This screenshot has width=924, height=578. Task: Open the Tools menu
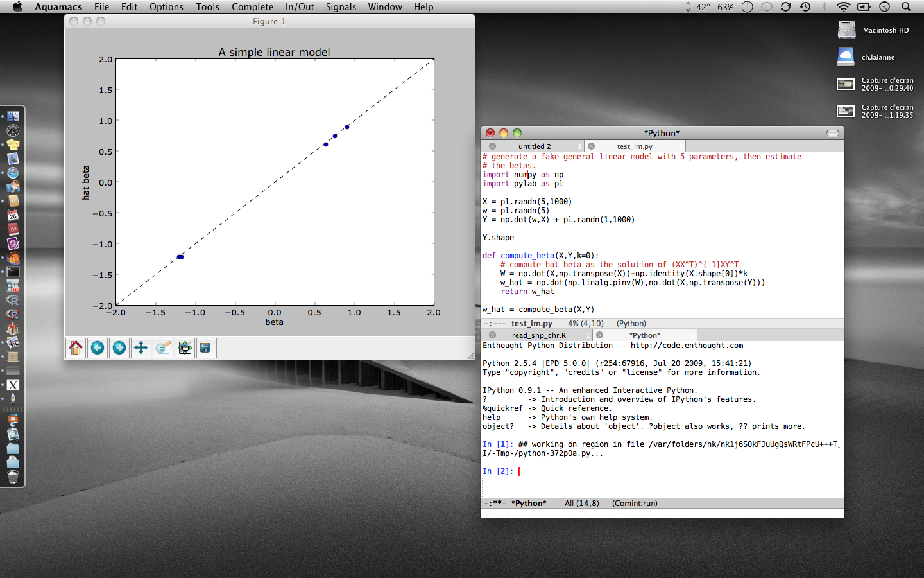[x=207, y=7]
